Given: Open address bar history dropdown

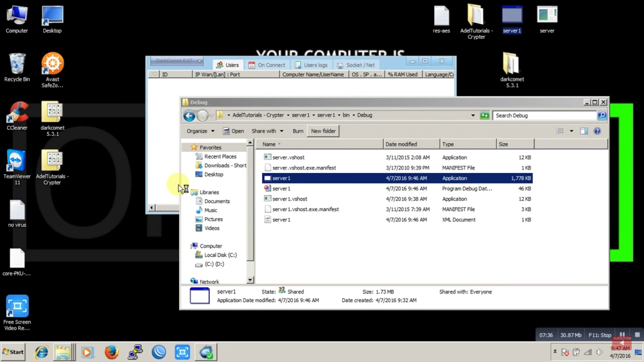Looking at the screenshot, I should (x=473, y=115).
